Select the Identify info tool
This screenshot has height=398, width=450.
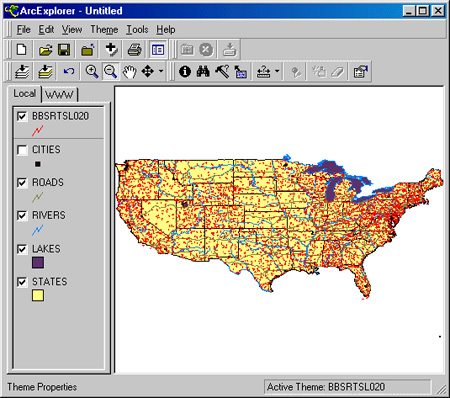pos(185,71)
